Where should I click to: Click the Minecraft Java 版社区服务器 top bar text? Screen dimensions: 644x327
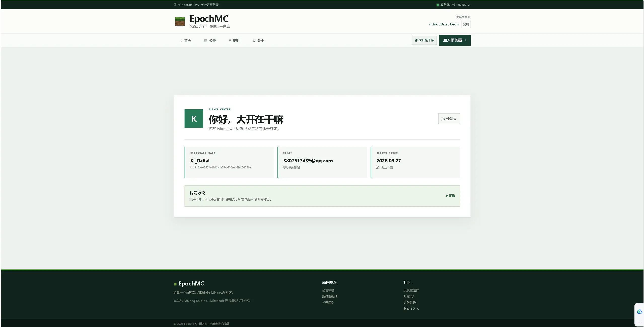(x=198, y=5)
